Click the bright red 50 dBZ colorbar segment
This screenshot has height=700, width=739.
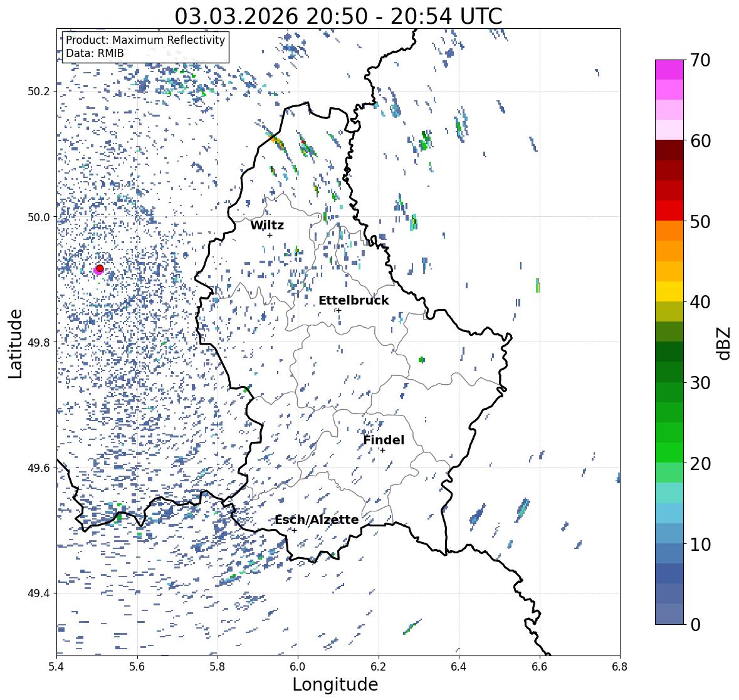(x=669, y=211)
